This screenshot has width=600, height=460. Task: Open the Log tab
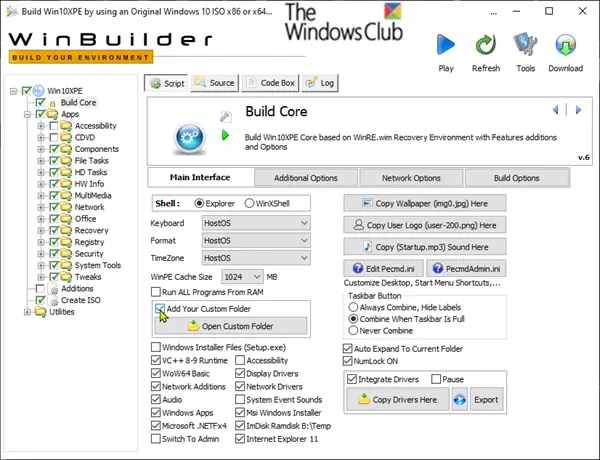point(320,83)
